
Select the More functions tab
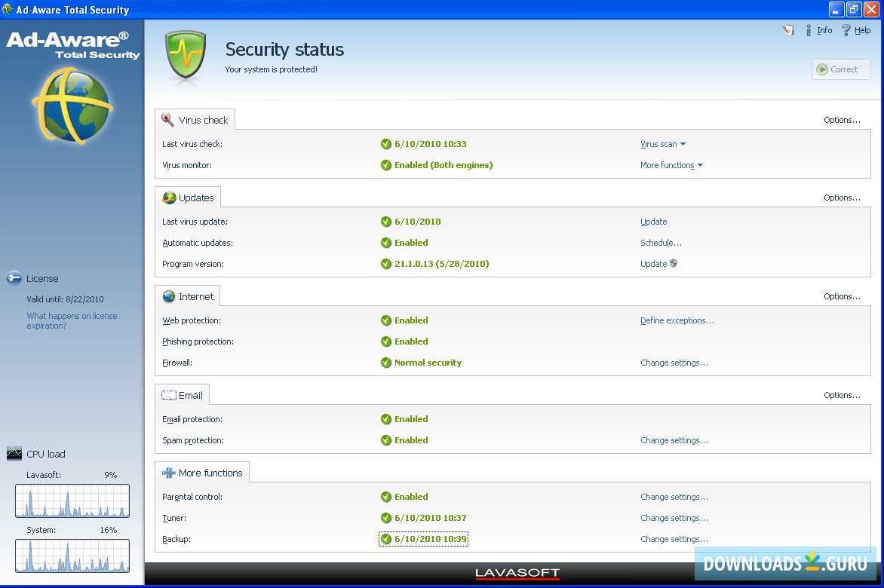[202, 473]
